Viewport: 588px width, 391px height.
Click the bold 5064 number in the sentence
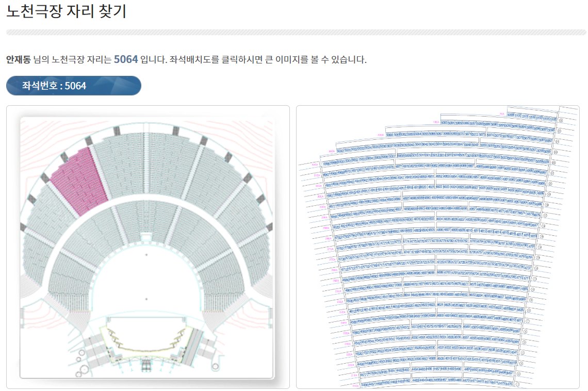[x=126, y=59]
